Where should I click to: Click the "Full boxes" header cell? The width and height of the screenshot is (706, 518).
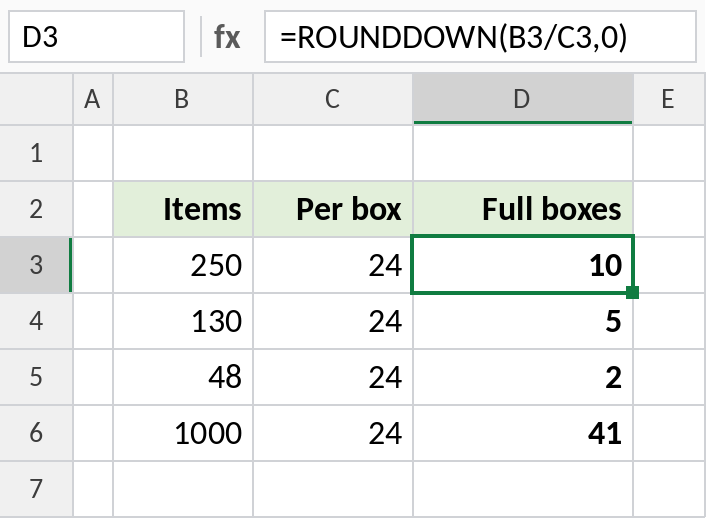tap(523, 209)
